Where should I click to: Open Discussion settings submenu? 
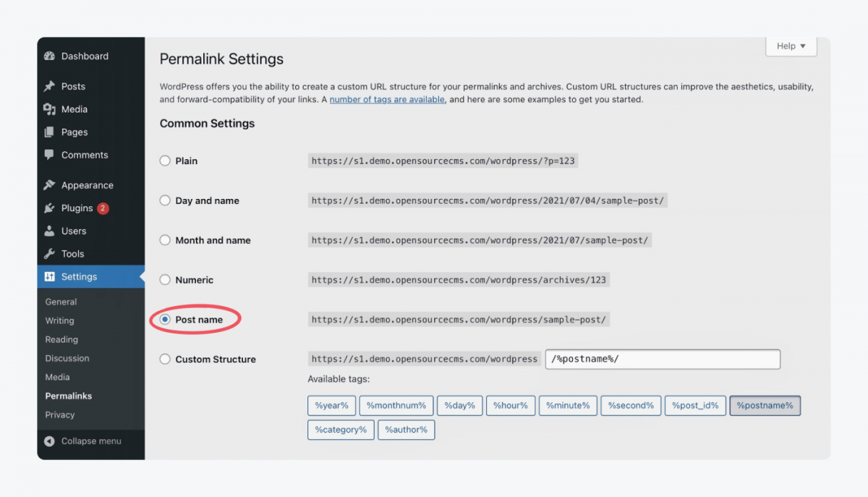point(67,358)
